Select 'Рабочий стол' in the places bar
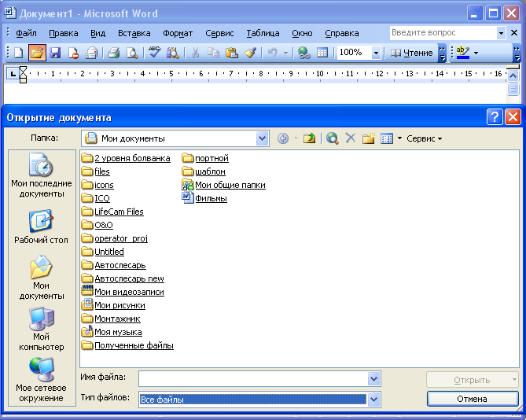526x420 pixels. [41, 227]
